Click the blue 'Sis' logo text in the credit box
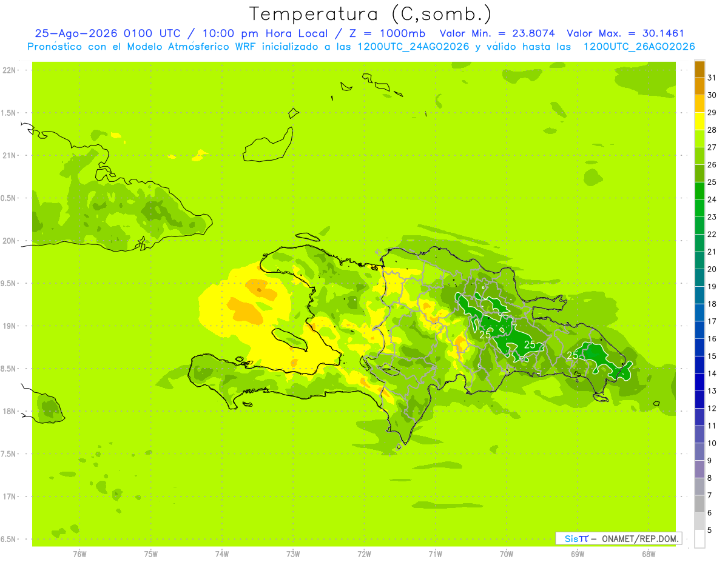Screen dimensions: 728x562 tap(571, 538)
